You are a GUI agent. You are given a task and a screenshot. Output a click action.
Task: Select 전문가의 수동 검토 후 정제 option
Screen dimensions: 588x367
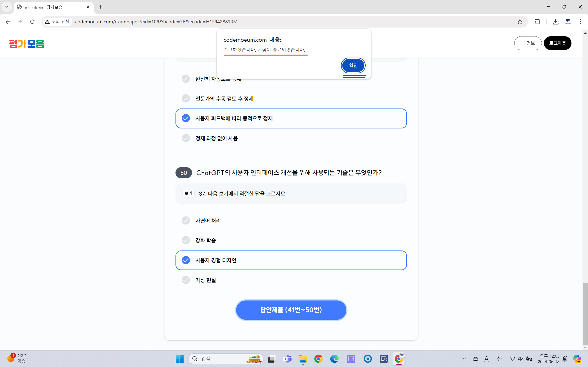pyautogui.click(x=224, y=99)
